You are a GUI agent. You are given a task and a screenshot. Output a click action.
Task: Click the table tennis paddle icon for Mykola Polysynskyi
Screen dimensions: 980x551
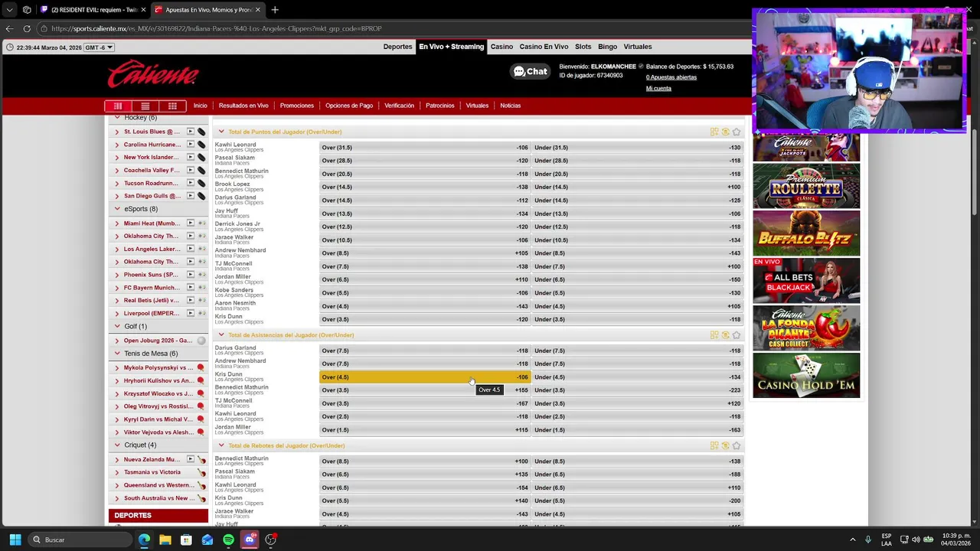(x=201, y=368)
